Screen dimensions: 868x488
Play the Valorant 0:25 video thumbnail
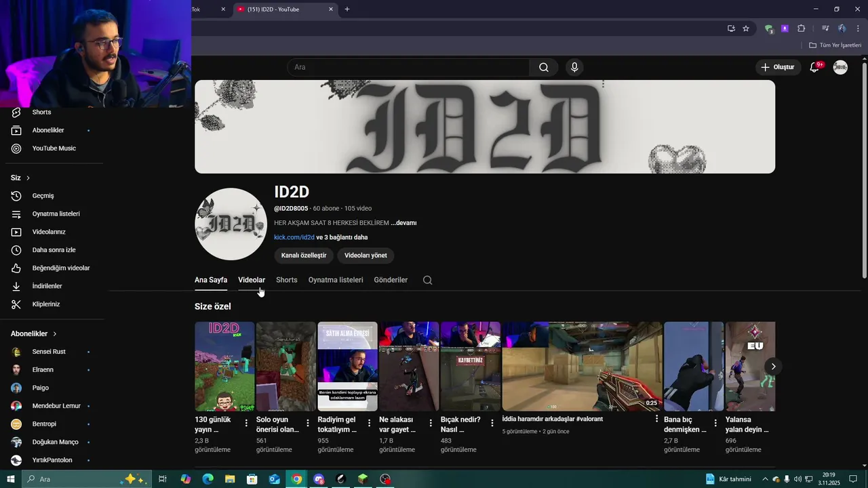point(582,367)
